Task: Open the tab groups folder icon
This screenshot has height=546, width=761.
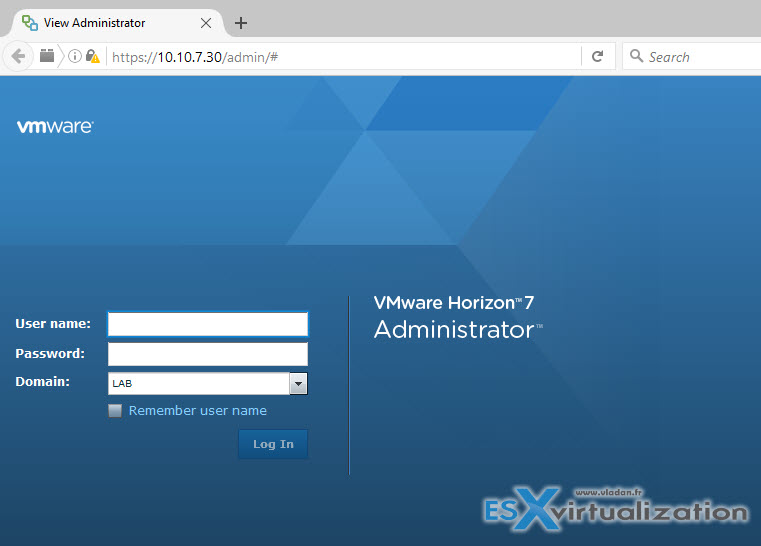Action: pos(47,56)
